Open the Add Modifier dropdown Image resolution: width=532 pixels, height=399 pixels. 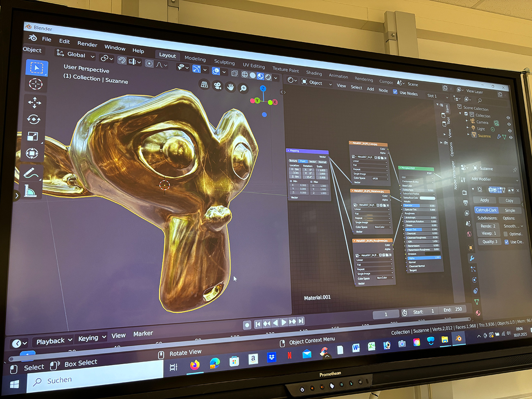pos(495,180)
